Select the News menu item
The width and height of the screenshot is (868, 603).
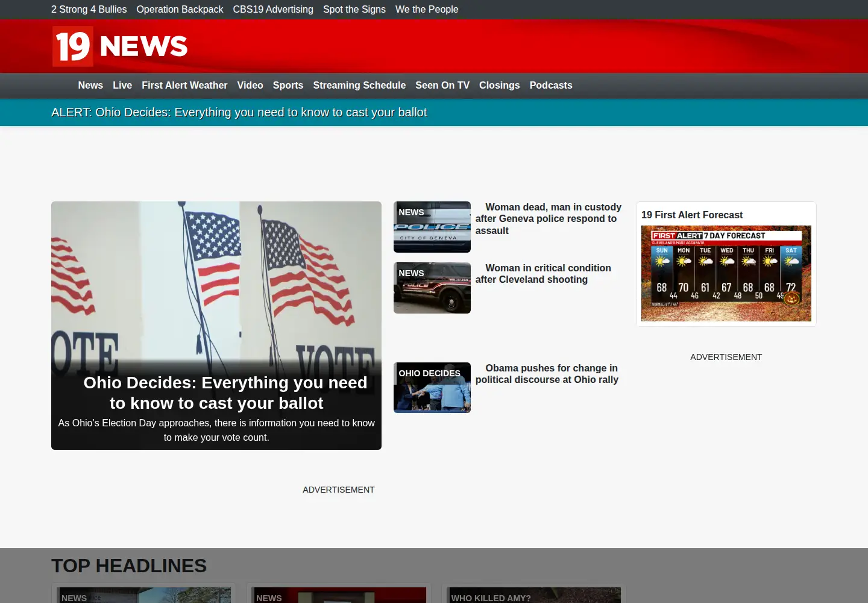pyautogui.click(x=90, y=86)
